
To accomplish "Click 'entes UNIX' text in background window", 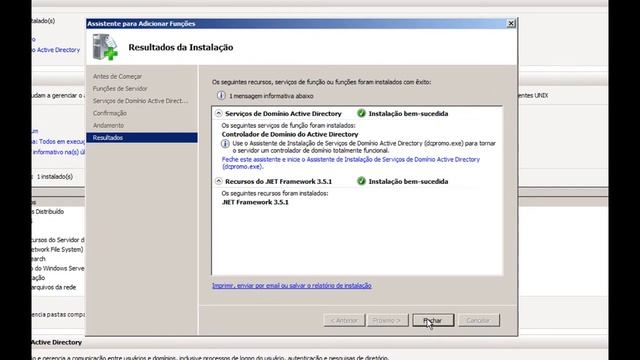I will click(x=533, y=95).
